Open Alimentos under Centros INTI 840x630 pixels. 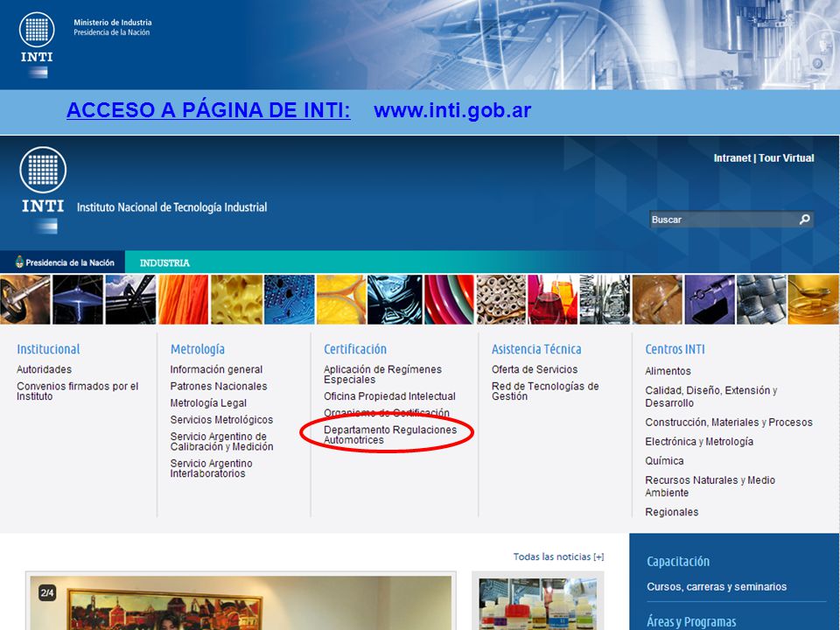(668, 371)
